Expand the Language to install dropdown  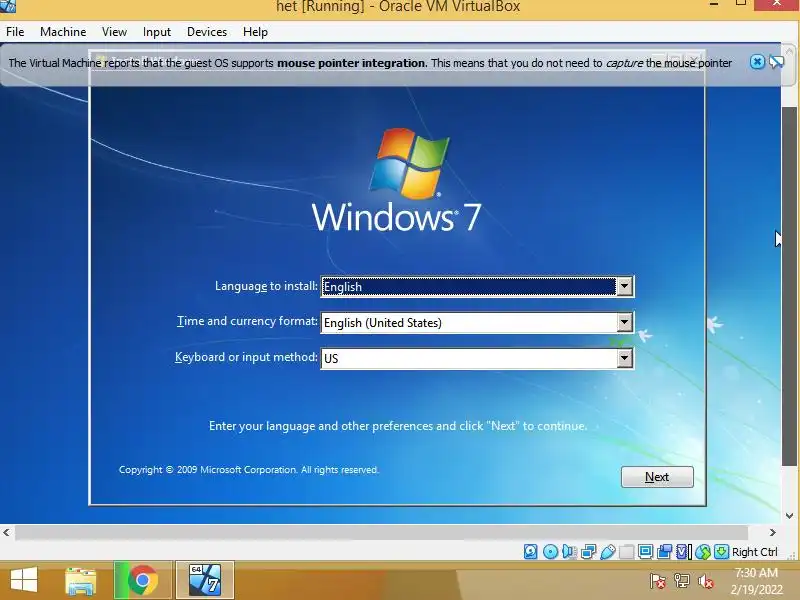click(624, 286)
